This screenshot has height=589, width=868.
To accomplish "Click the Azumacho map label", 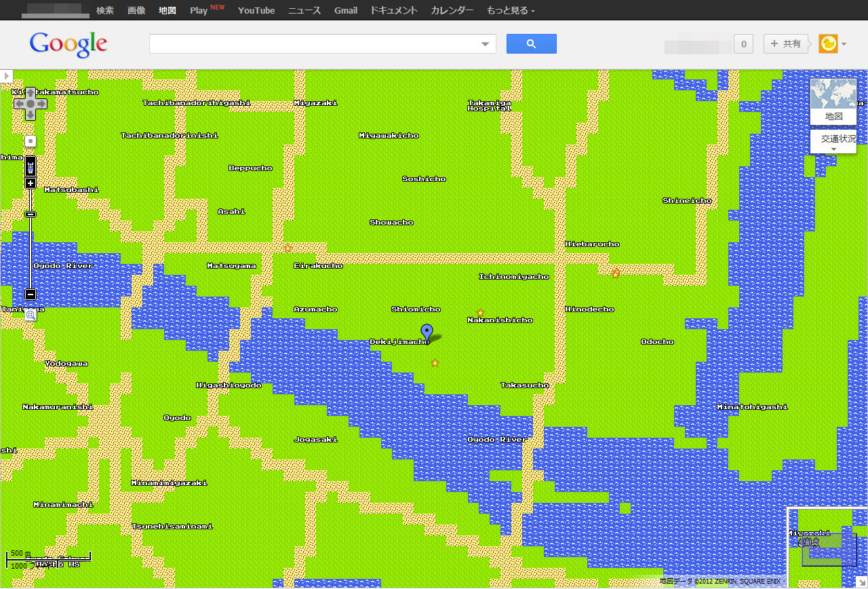I will point(316,309).
